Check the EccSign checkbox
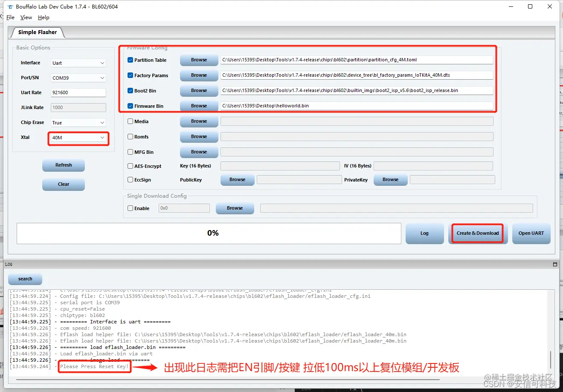 click(131, 180)
